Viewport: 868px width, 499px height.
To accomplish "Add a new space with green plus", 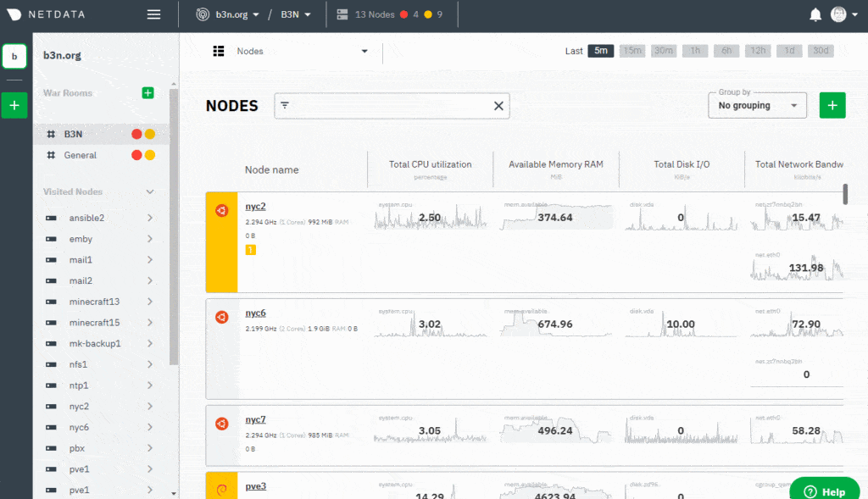I will click(x=14, y=105).
